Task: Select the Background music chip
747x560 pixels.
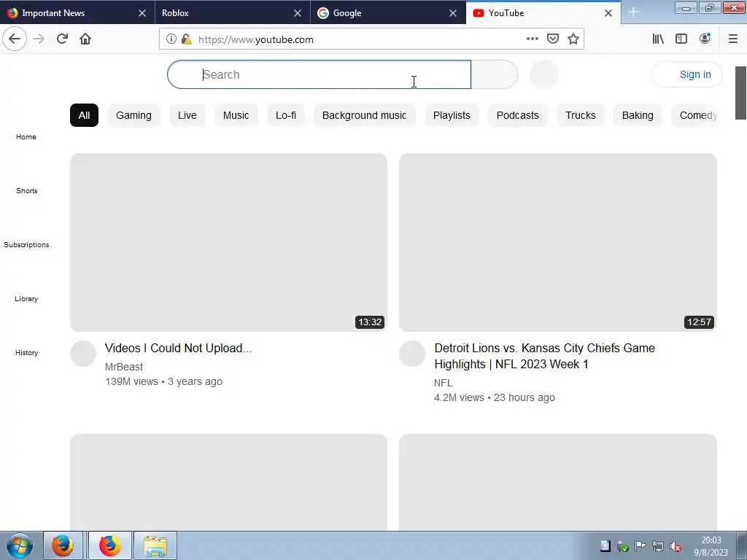Action: (365, 115)
